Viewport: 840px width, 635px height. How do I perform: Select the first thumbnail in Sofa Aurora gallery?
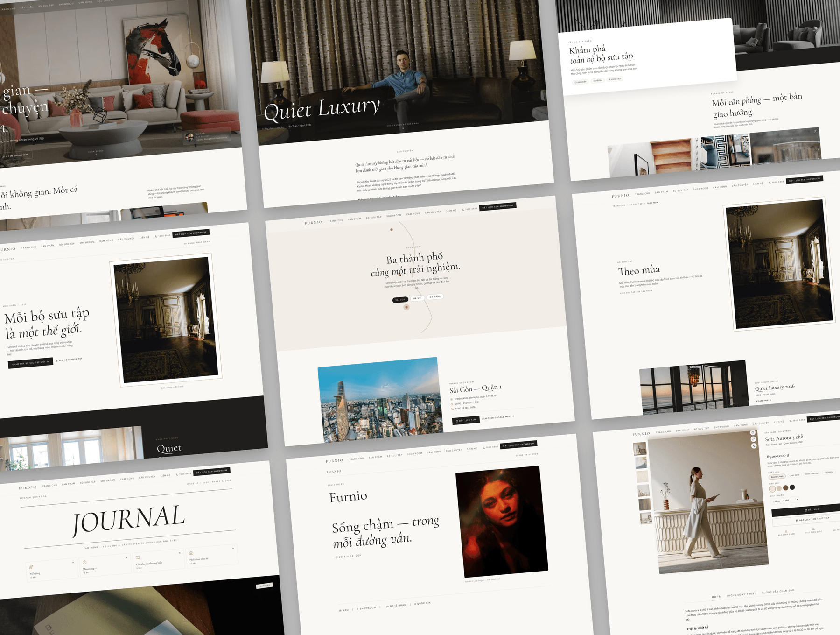pyautogui.click(x=640, y=449)
